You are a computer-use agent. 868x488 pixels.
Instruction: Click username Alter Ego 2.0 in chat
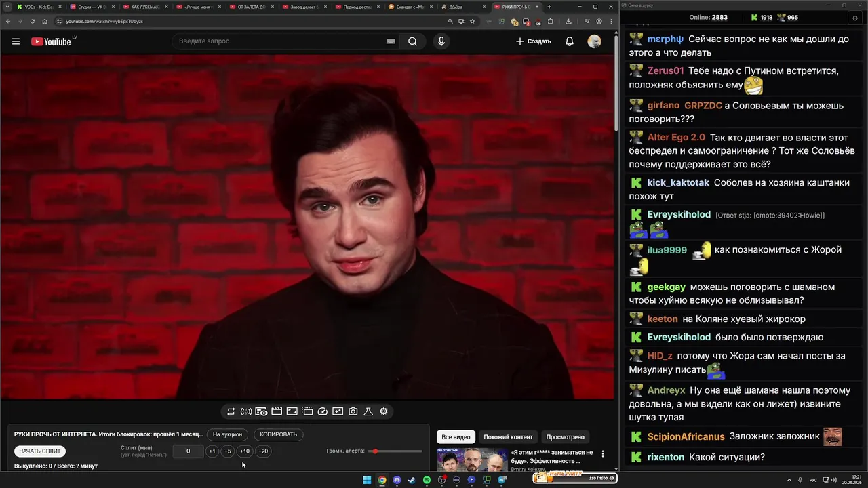click(x=676, y=137)
